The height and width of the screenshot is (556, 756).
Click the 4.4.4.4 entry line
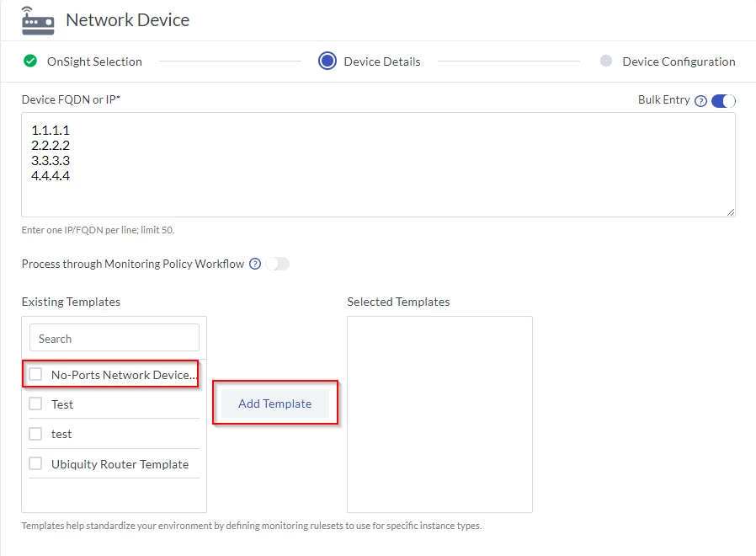[51, 176]
